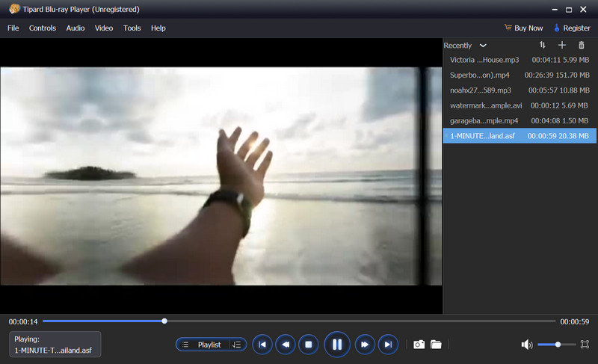Click the total duration 00:00:59 label

(574, 321)
